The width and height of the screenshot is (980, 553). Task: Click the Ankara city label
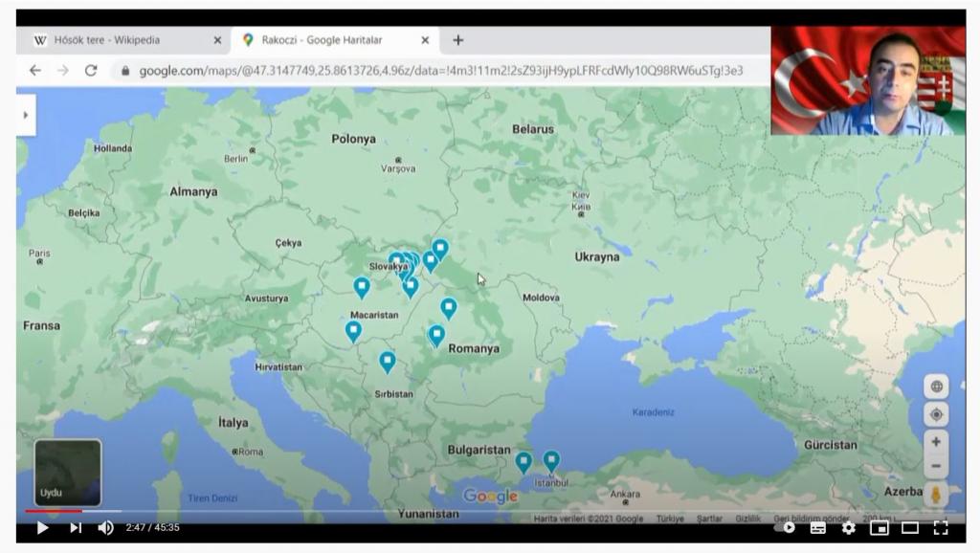625,494
